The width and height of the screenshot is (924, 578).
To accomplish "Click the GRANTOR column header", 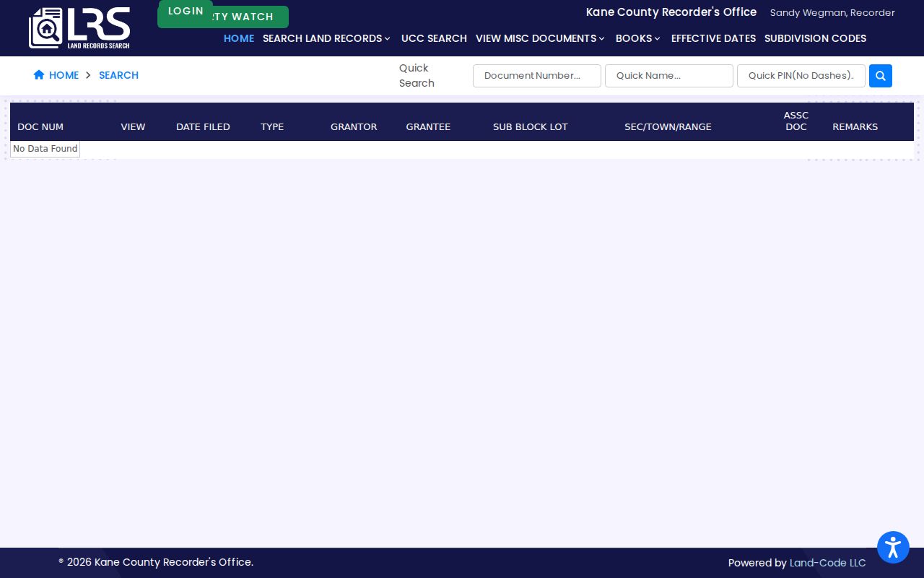I will click(x=354, y=126).
